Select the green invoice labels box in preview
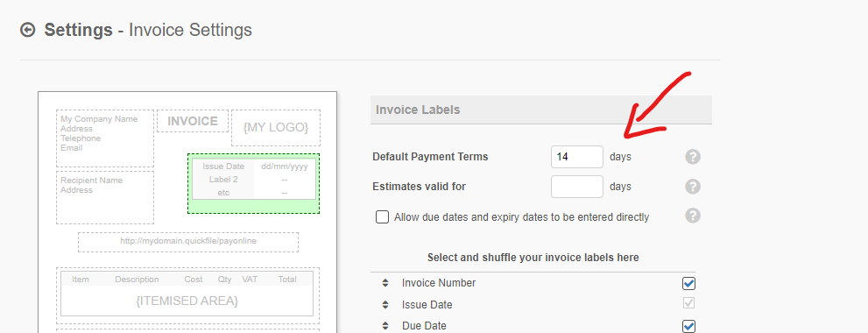The height and width of the screenshot is (333, 868). pyautogui.click(x=253, y=183)
